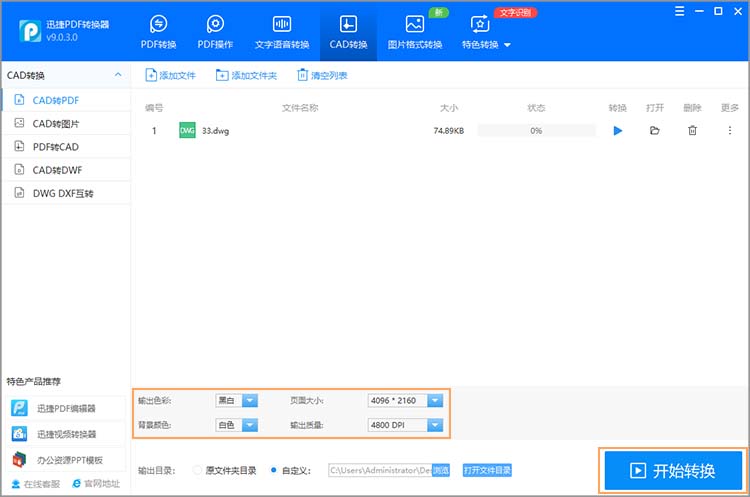Click the DWG file icon for 33.dwg
Viewport: 750px width, 497px height.
(187, 130)
